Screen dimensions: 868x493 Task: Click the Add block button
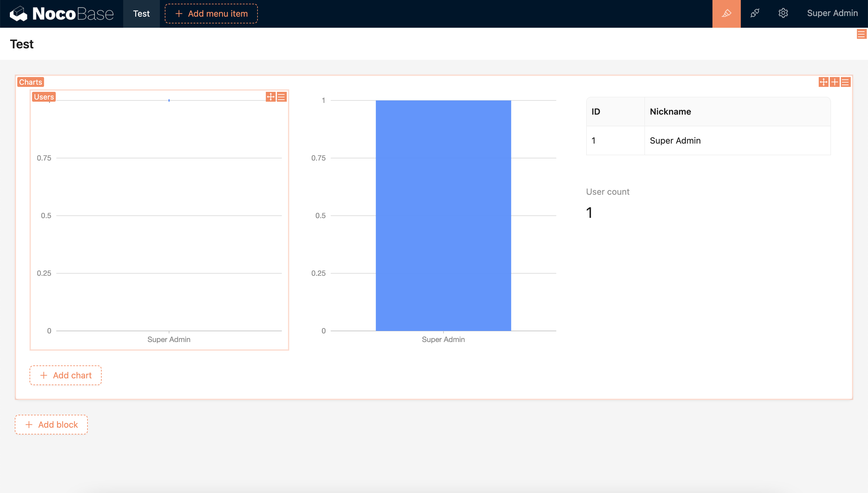pyautogui.click(x=51, y=425)
